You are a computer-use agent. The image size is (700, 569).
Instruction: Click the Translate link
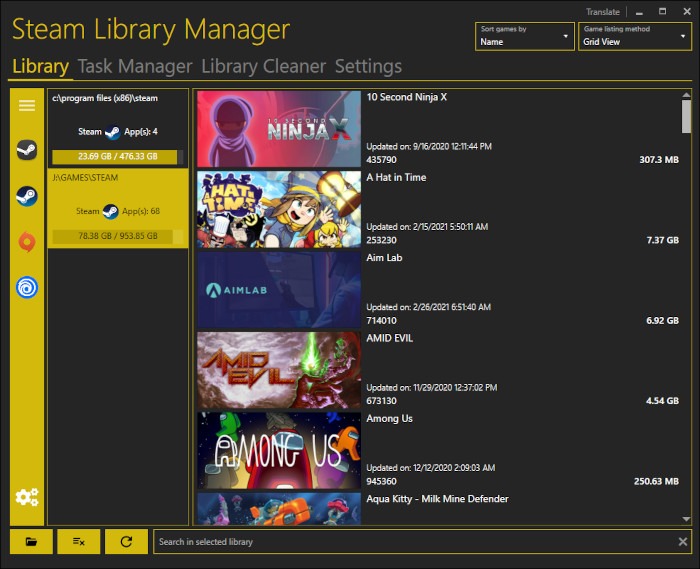pyautogui.click(x=602, y=12)
